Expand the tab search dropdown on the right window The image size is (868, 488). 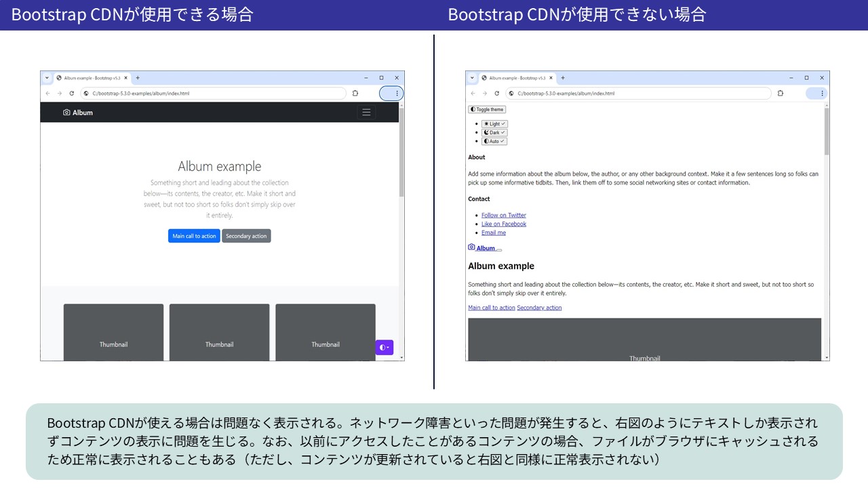(x=471, y=77)
